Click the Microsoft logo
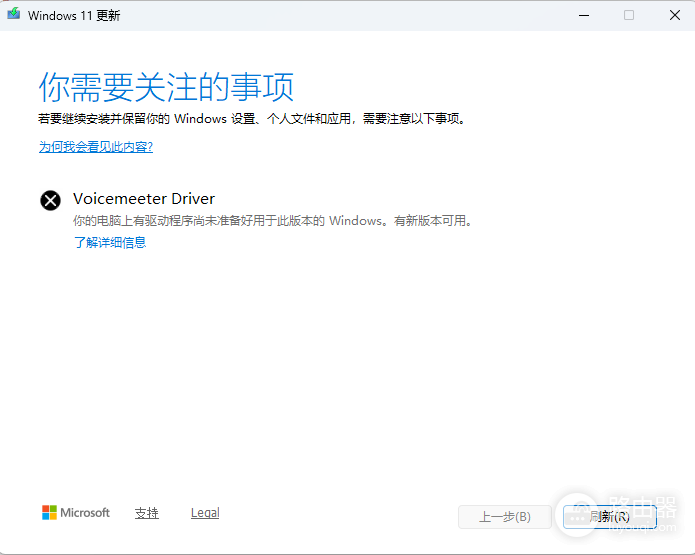 pyautogui.click(x=76, y=512)
